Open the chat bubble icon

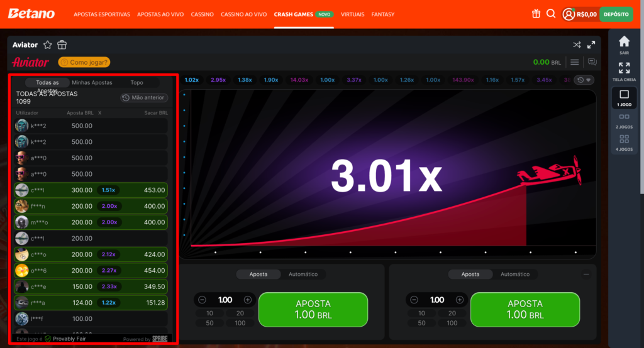click(592, 62)
